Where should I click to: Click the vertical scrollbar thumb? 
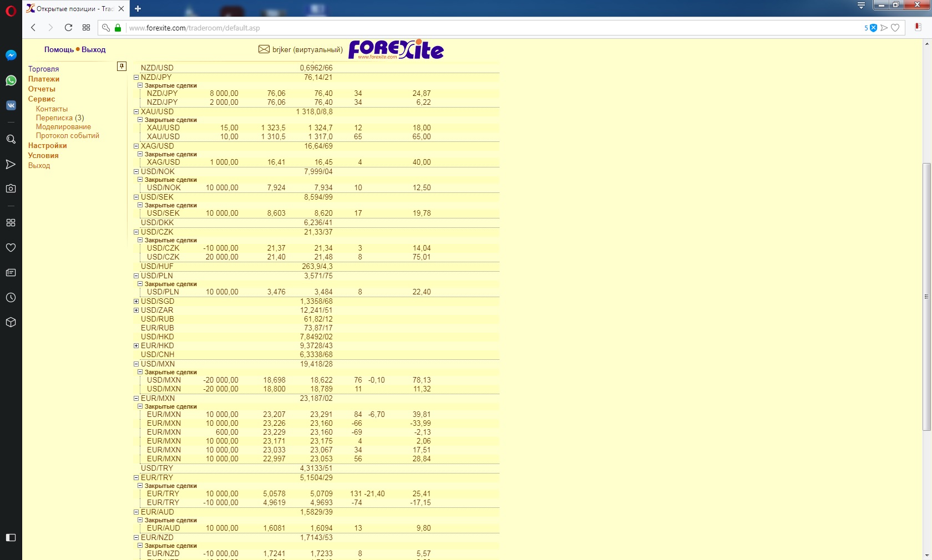[926, 297]
